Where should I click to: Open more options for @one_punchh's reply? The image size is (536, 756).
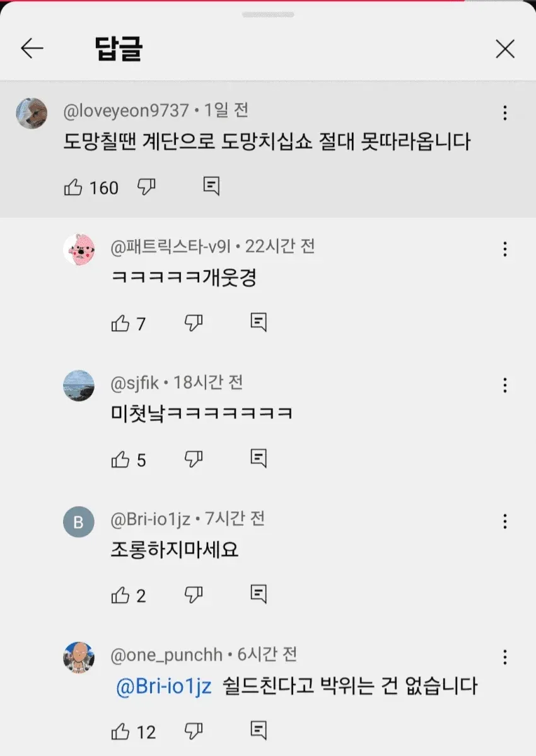pos(504,657)
